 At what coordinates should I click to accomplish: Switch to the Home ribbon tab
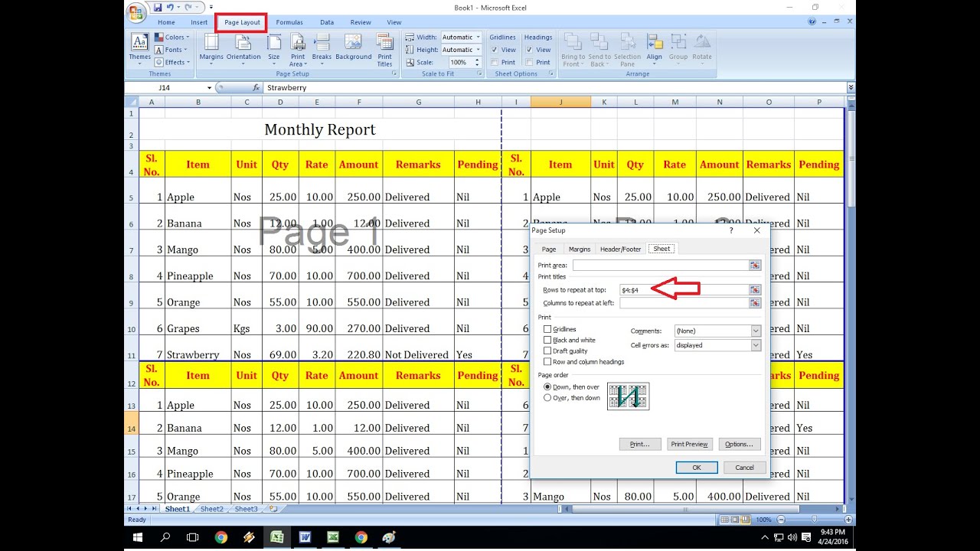(166, 22)
